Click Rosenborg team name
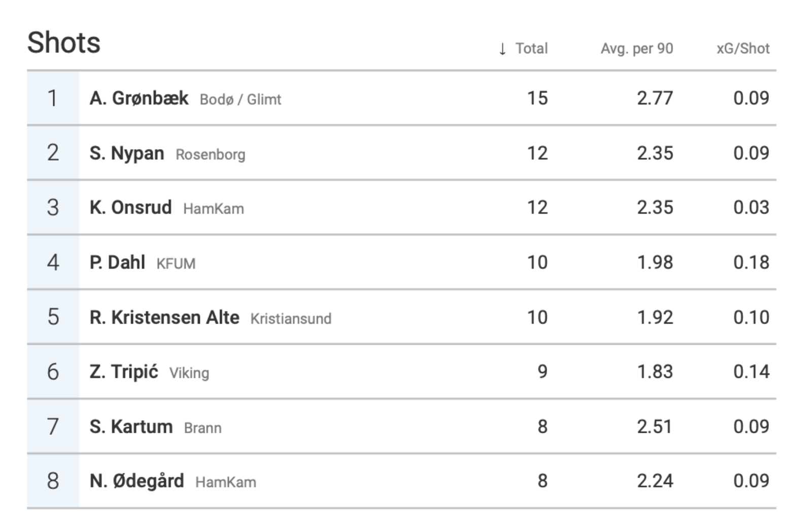This screenshot has height=525, width=812. click(211, 154)
